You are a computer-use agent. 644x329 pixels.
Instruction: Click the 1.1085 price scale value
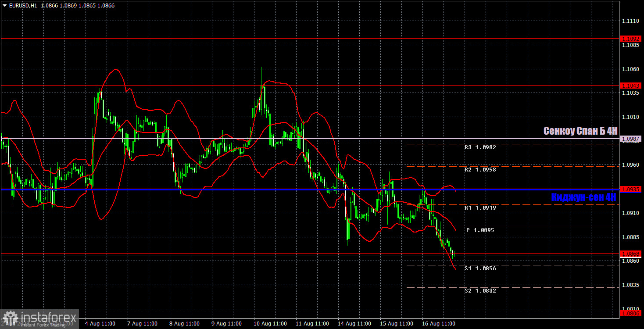(631, 45)
